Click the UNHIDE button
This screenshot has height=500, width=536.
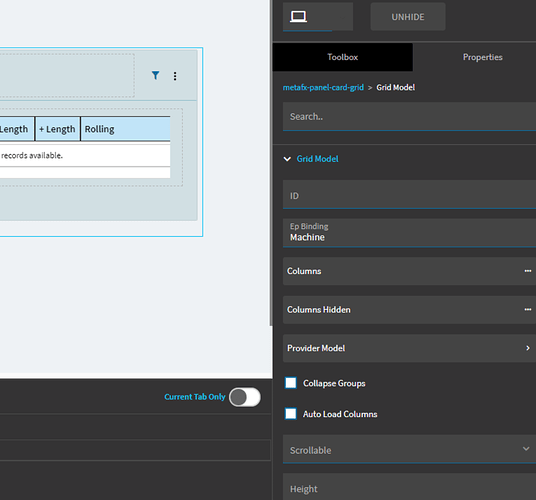click(408, 17)
